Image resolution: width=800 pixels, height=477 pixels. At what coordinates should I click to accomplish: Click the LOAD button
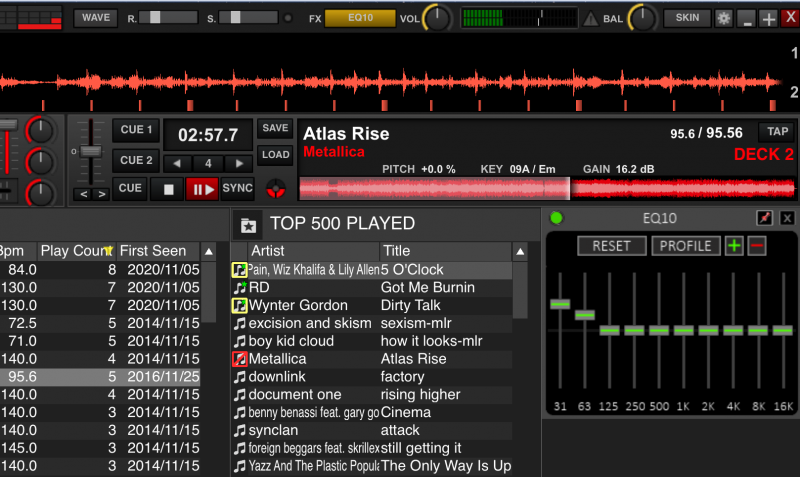pyautogui.click(x=275, y=155)
